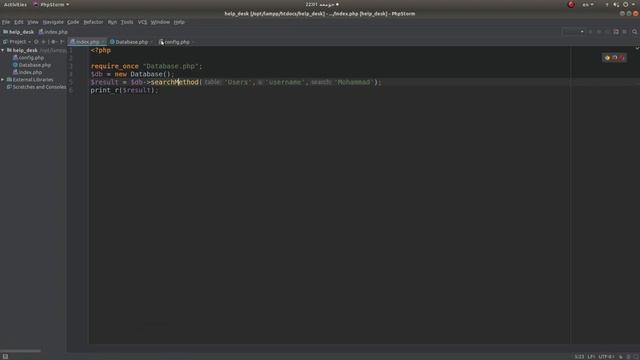Click new Database() expression in code
Viewport: 640px width, 360px height.
pyautogui.click(x=142, y=74)
